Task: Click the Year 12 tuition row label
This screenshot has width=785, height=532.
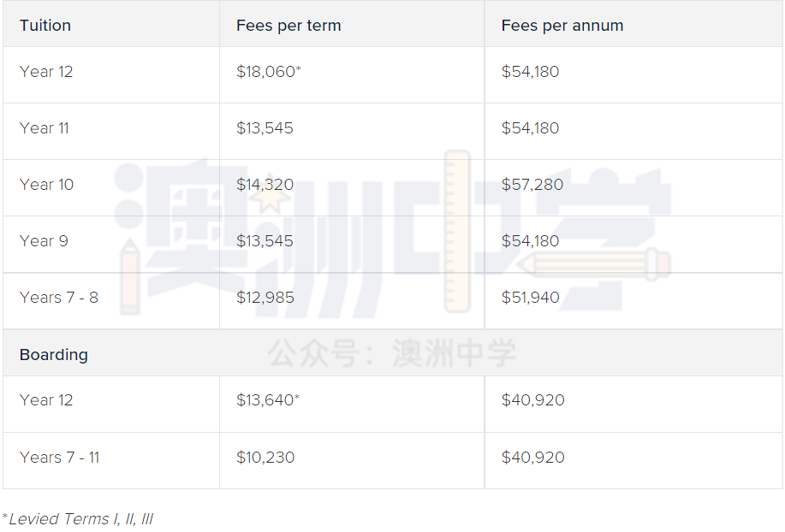Action: click(46, 72)
